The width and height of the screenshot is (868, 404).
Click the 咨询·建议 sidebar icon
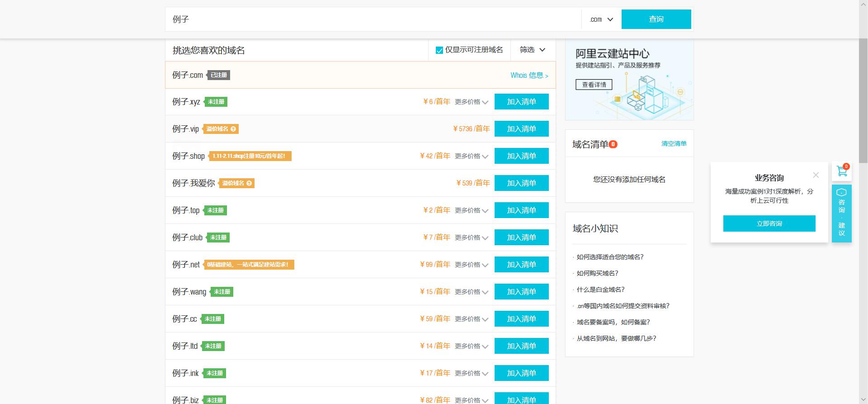tap(841, 213)
